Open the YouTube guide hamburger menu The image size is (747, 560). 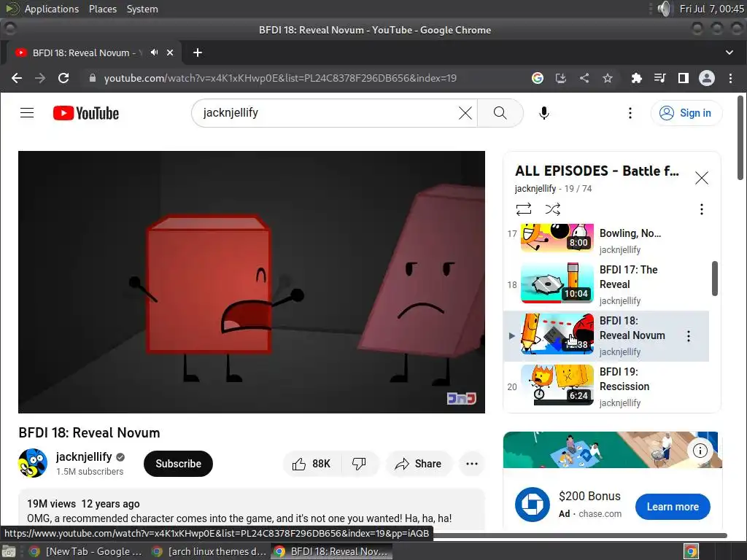pos(27,113)
